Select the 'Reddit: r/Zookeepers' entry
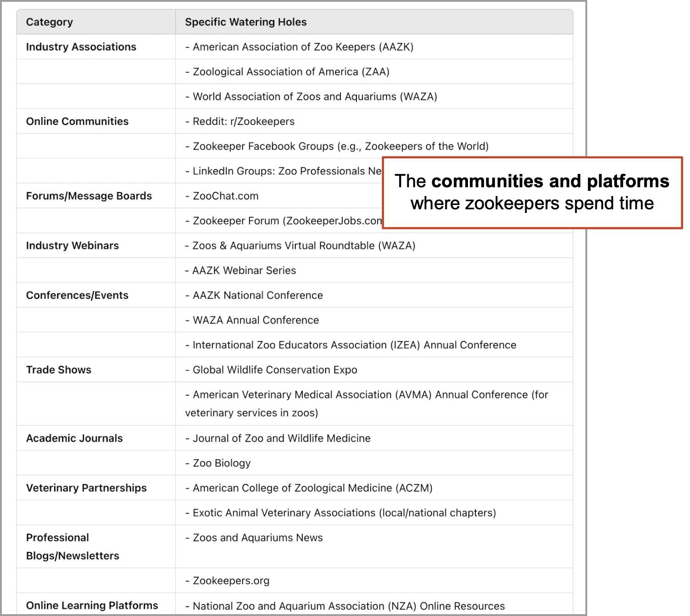The height and width of the screenshot is (616, 690). coord(239,121)
